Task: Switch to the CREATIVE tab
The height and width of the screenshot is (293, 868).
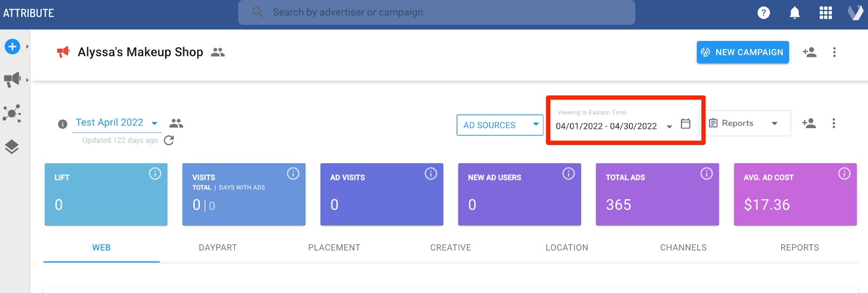Action: 450,247
